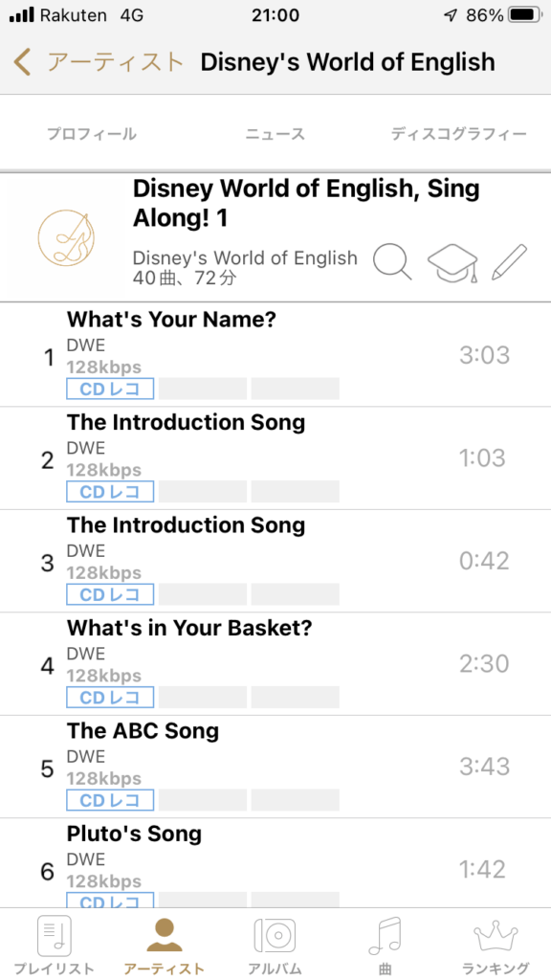
Task: Open the Playlist icon in bottom bar
Action: click(x=55, y=936)
